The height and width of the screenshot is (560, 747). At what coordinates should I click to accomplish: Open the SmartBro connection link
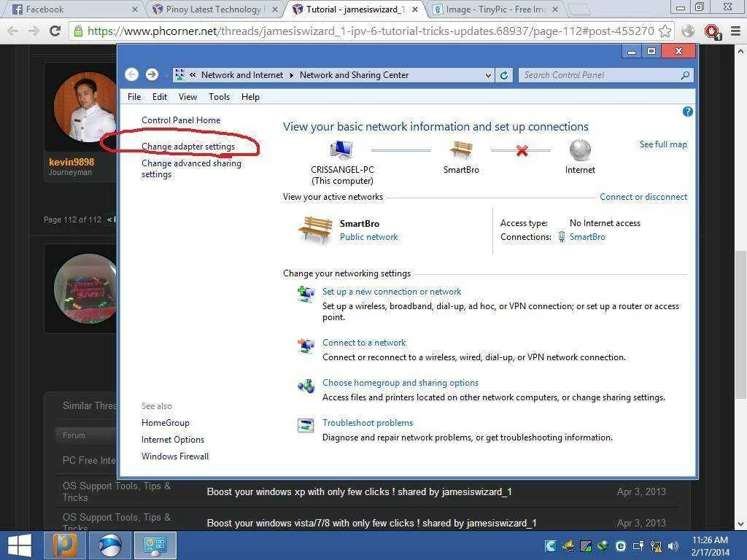587,237
